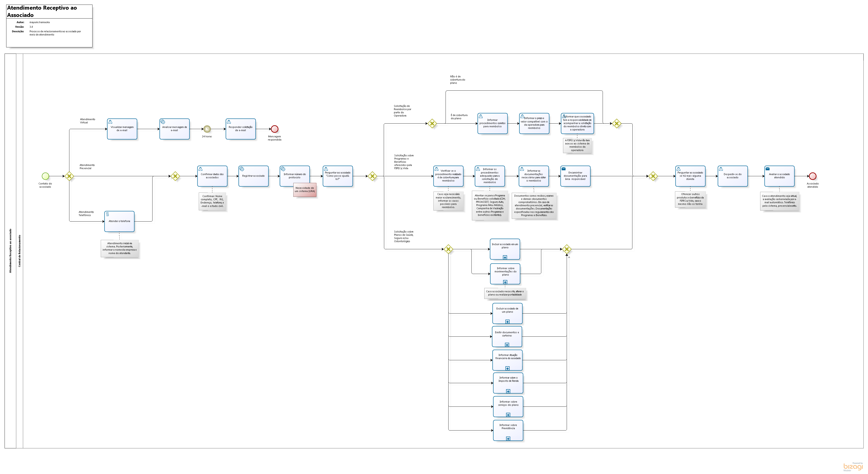Viewport: 868px width, 474px height.
Task: Click the green 'Contato do associado' start event
Action: coord(45,176)
